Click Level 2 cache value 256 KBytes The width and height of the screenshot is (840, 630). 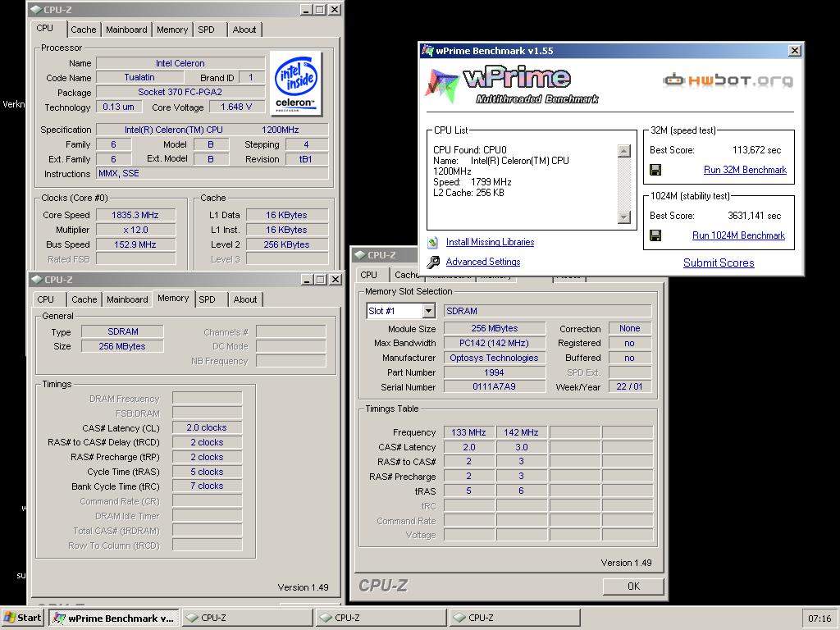286,244
